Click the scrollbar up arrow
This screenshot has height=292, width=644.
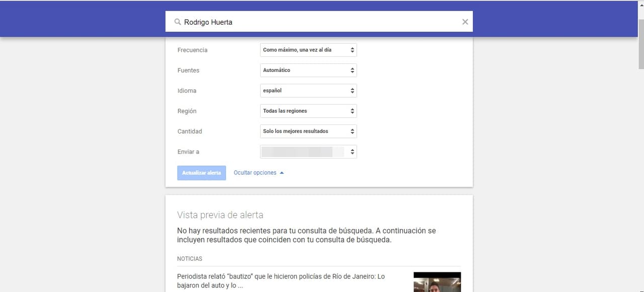coord(640,5)
